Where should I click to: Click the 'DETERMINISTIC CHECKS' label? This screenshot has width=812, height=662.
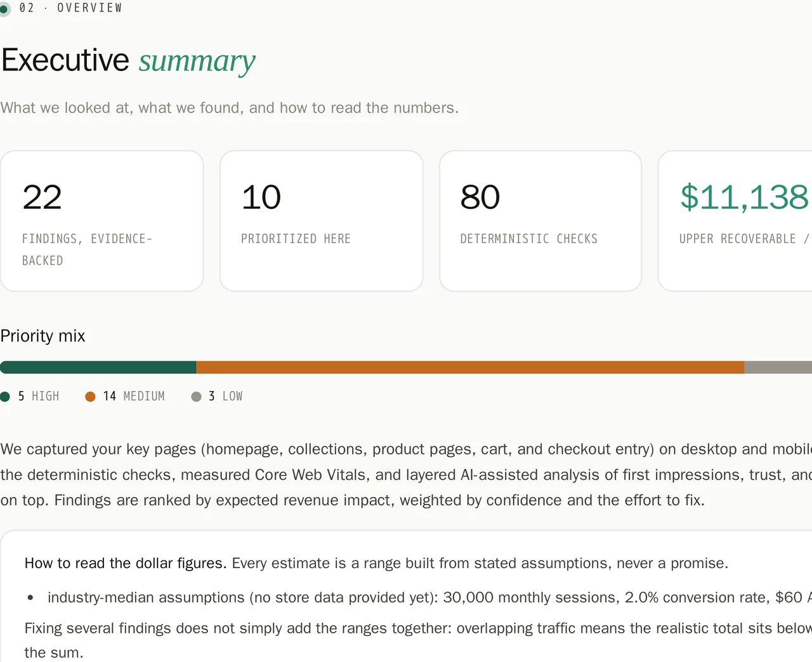[x=528, y=239]
